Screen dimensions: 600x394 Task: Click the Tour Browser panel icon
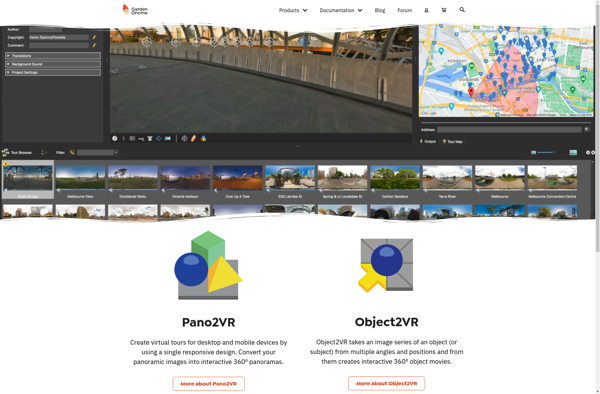pos(5,152)
